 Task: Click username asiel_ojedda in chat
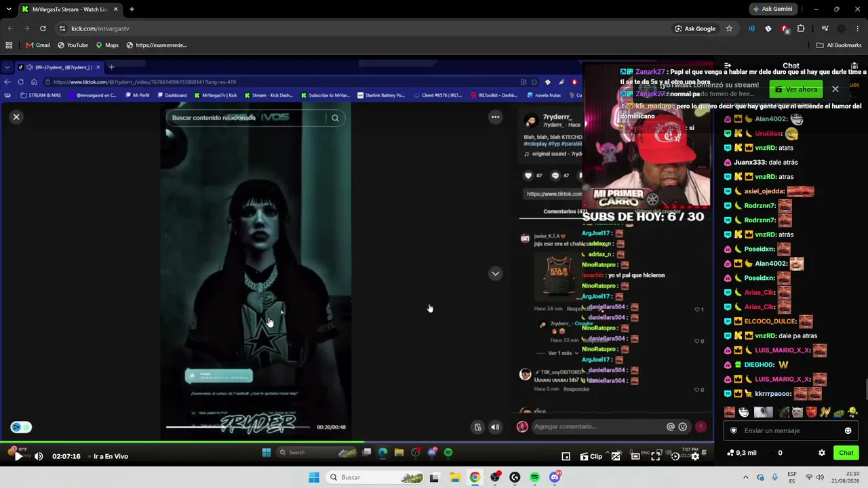[764, 191]
